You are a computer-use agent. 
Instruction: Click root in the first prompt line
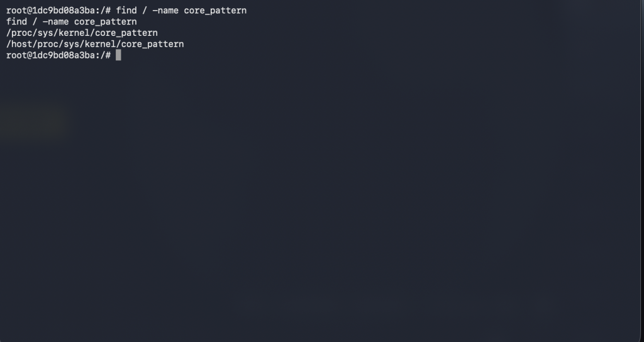pyautogui.click(x=16, y=11)
